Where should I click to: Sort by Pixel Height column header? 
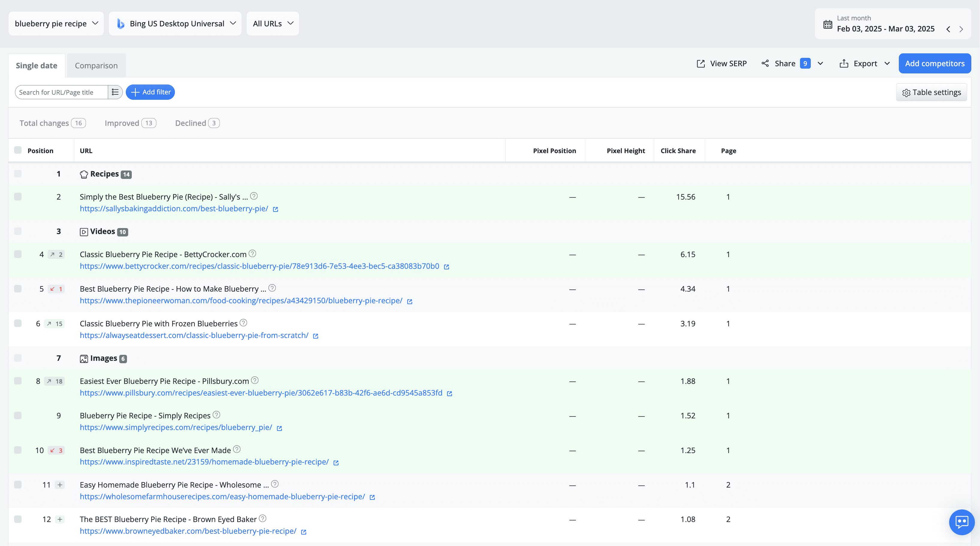tap(626, 151)
